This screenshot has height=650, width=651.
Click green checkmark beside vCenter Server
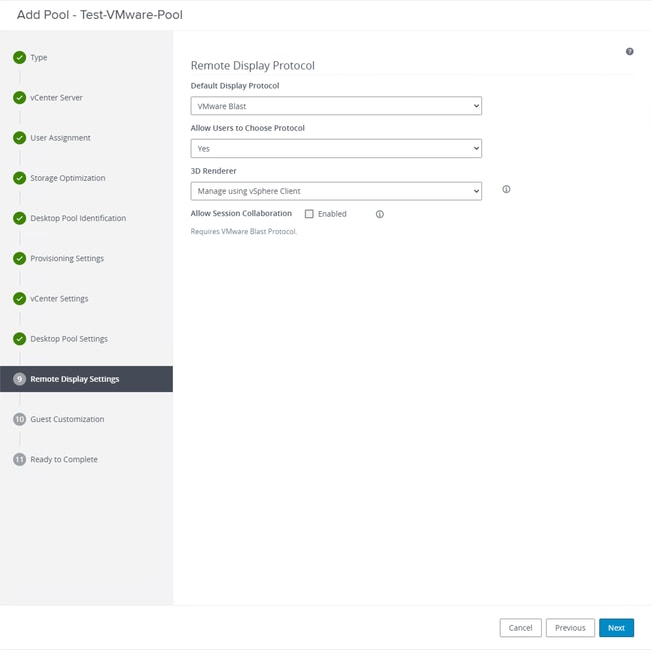(x=20, y=98)
